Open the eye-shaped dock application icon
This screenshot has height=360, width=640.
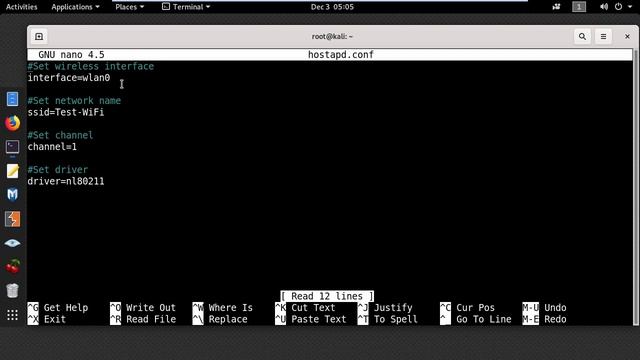click(x=13, y=243)
